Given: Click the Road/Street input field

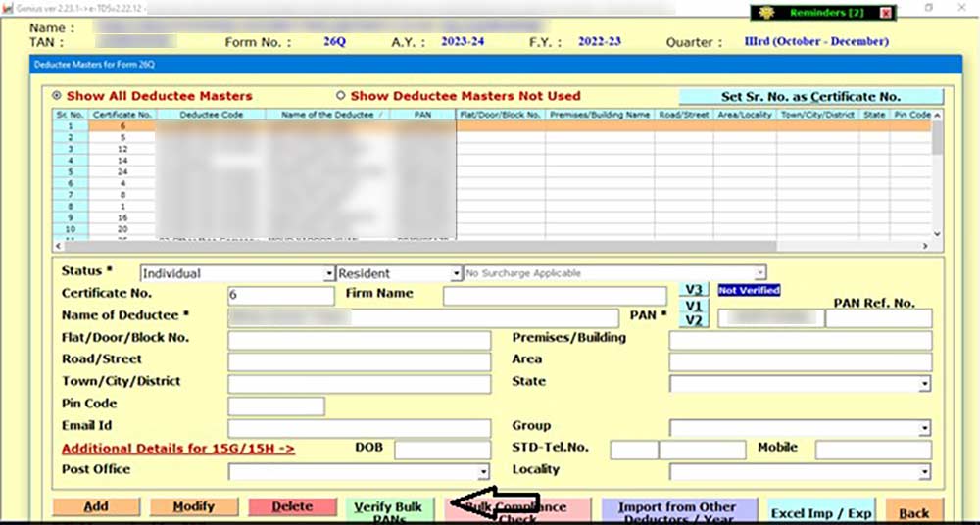Looking at the screenshot, I should pos(360,361).
